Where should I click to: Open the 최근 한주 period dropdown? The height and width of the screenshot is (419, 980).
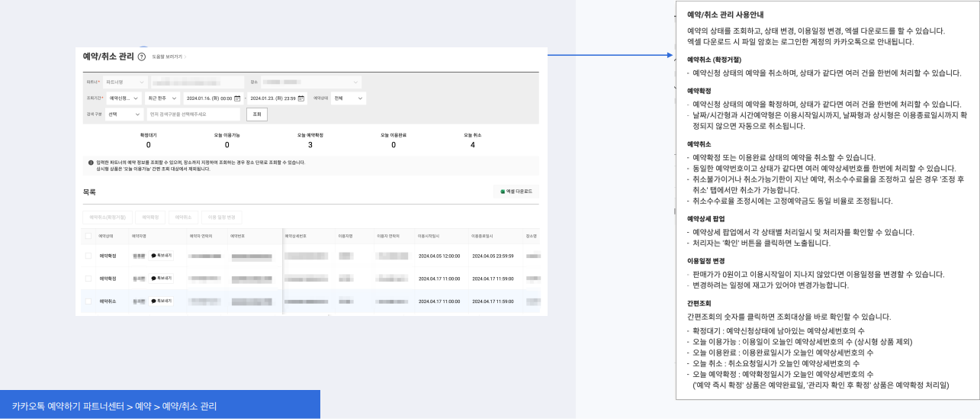coord(162,98)
